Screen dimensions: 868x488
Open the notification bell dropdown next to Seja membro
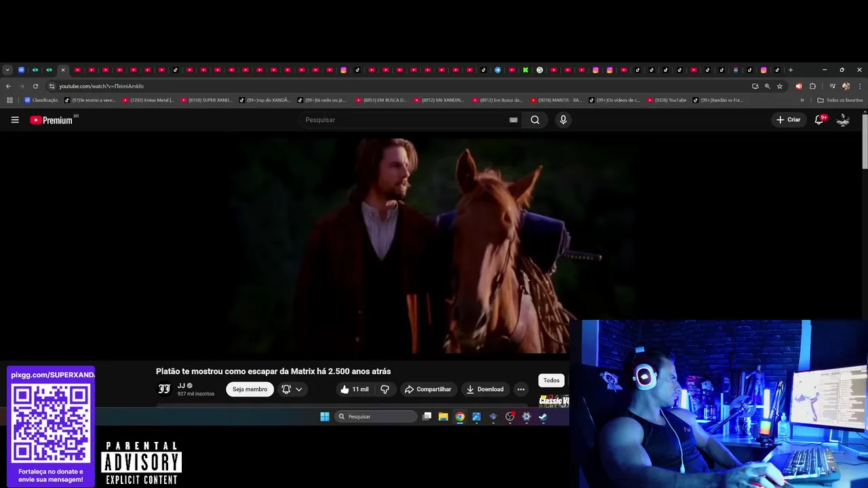coord(292,389)
